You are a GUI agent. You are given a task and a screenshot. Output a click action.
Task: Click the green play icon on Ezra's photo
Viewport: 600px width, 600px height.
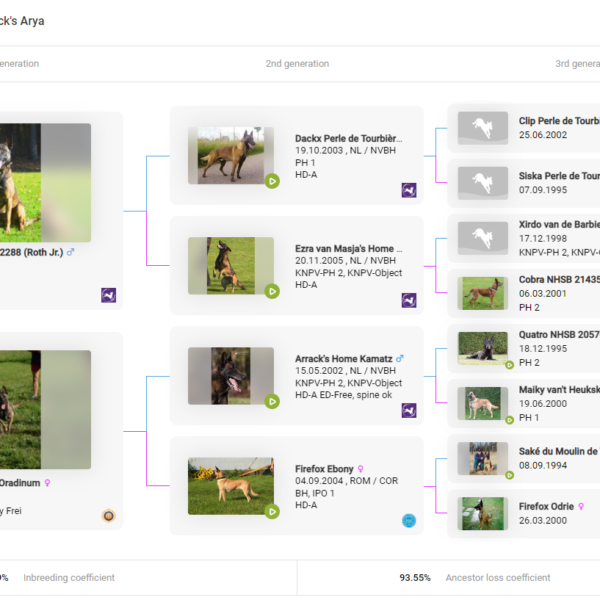coord(272,291)
